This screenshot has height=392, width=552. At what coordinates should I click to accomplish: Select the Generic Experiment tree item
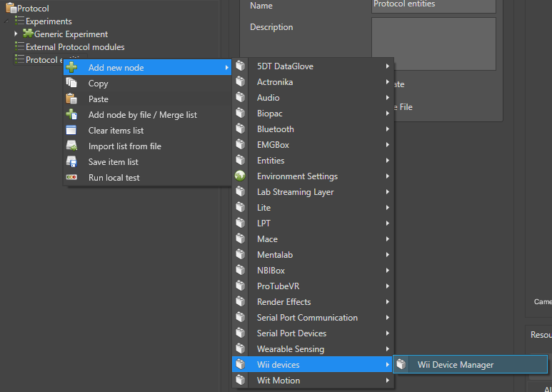tap(71, 34)
